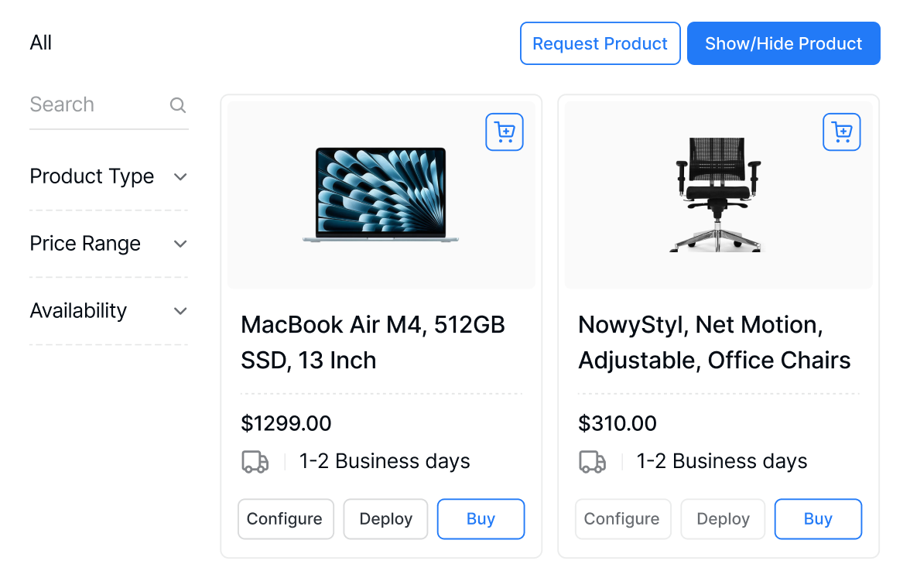Buy the MacBook Air M4
This screenshot has height=588, width=910.
[481, 519]
